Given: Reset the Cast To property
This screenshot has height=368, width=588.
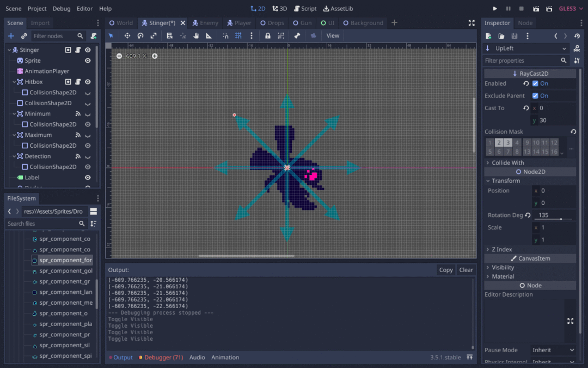Looking at the screenshot, I should [526, 108].
